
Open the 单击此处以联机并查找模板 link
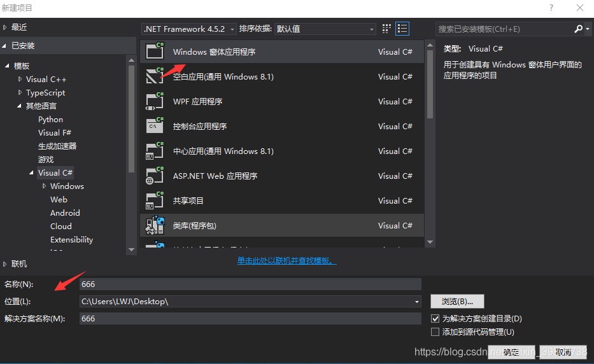click(286, 261)
